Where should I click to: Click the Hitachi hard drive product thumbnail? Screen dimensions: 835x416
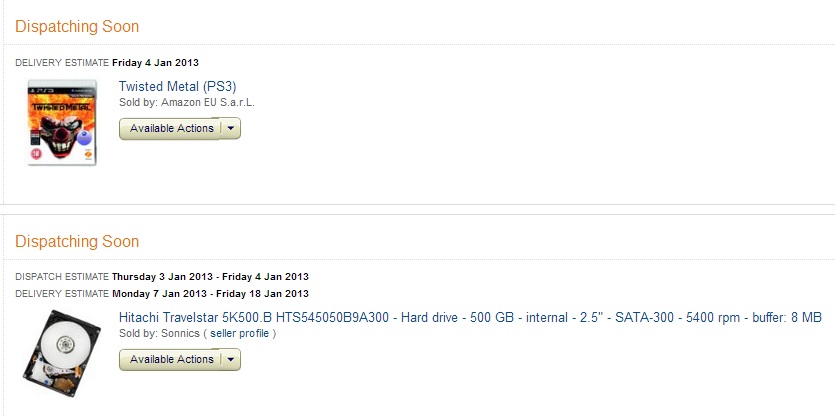[62, 353]
